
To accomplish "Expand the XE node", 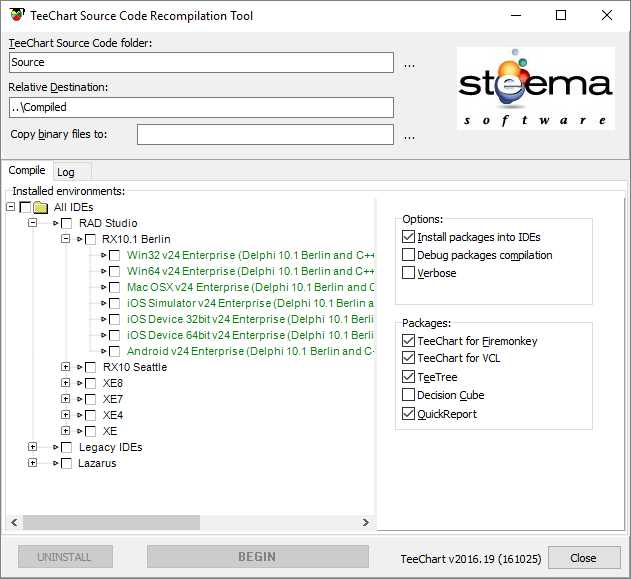I will (65, 431).
